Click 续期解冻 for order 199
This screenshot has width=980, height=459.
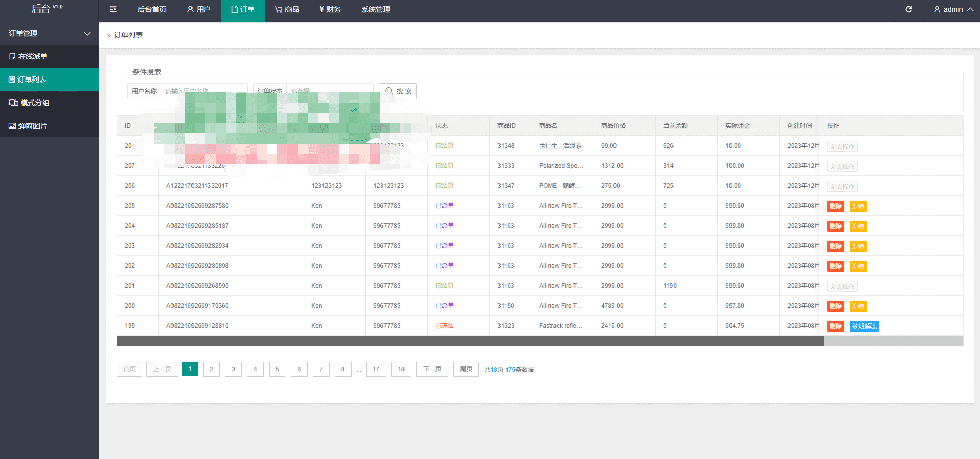pos(864,326)
